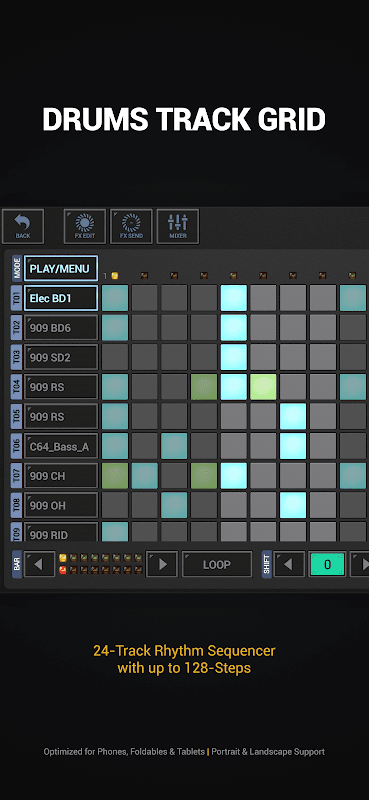The image size is (369, 800).
Task: Toggle light green step 6 on T04 track
Action: tap(263, 387)
